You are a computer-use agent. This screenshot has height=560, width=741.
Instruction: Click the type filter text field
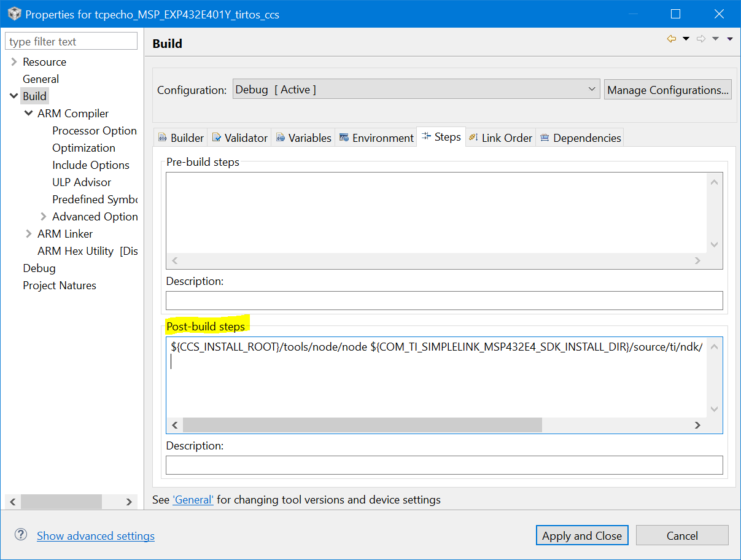click(71, 42)
